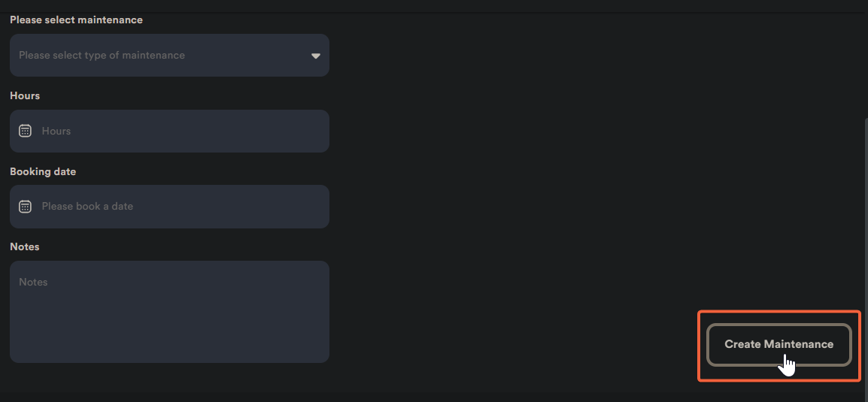The height and width of the screenshot is (402, 868).
Task: Click the vertical scrollbar on the right edge
Action: (x=865, y=225)
